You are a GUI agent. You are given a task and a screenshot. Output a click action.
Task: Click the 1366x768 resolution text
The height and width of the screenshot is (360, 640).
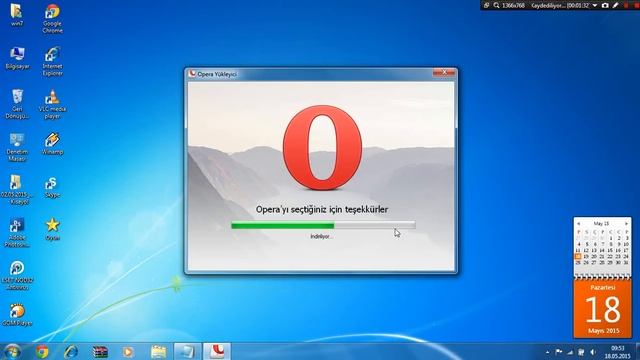tap(513, 5)
